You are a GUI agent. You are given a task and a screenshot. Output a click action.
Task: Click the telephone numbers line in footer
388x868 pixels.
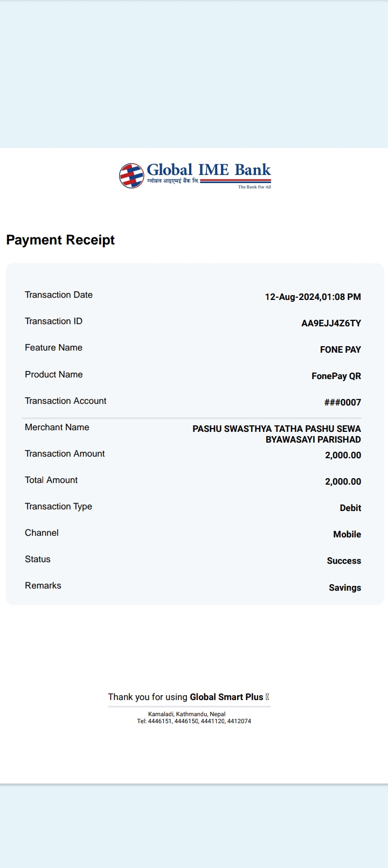coord(194,721)
